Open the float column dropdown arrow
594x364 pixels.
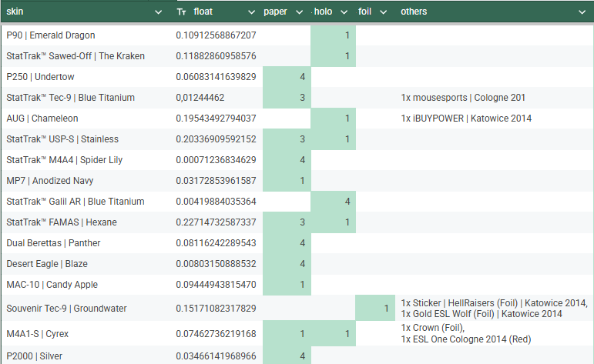pyautogui.click(x=251, y=12)
